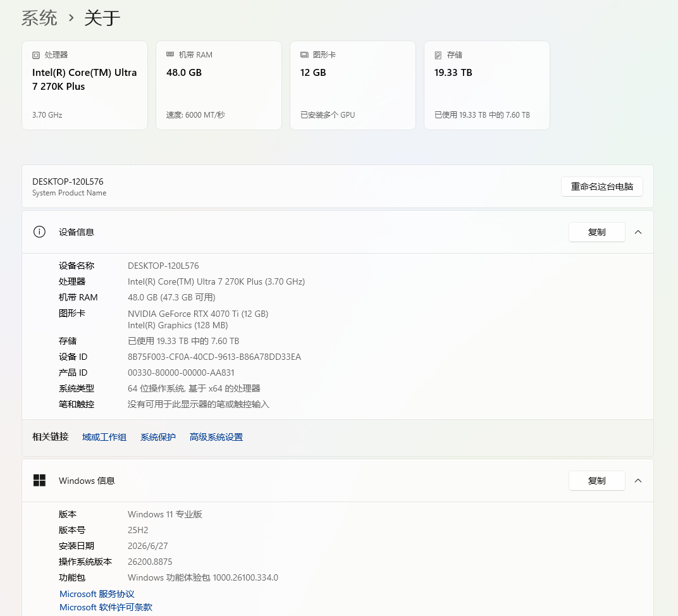
Task: Collapse the Windows 信息 section chevron
Action: tap(638, 481)
